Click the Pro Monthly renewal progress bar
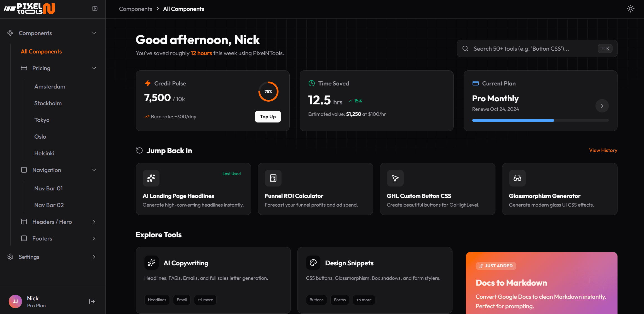The image size is (644, 314). click(540, 120)
